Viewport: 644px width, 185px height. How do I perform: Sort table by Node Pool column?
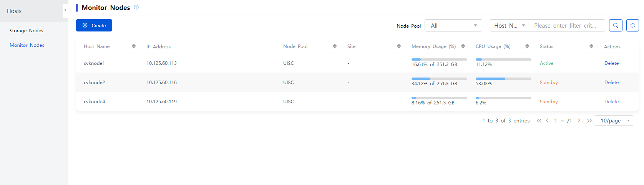coord(335,46)
